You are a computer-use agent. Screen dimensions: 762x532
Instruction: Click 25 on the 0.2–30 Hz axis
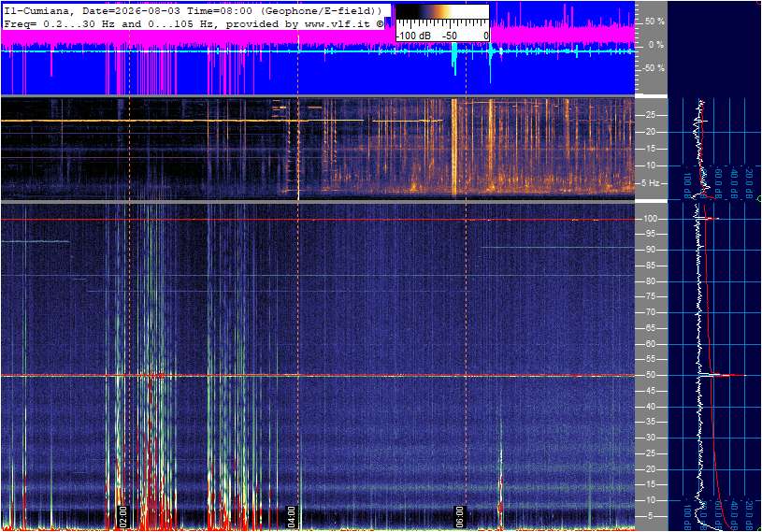click(x=650, y=115)
